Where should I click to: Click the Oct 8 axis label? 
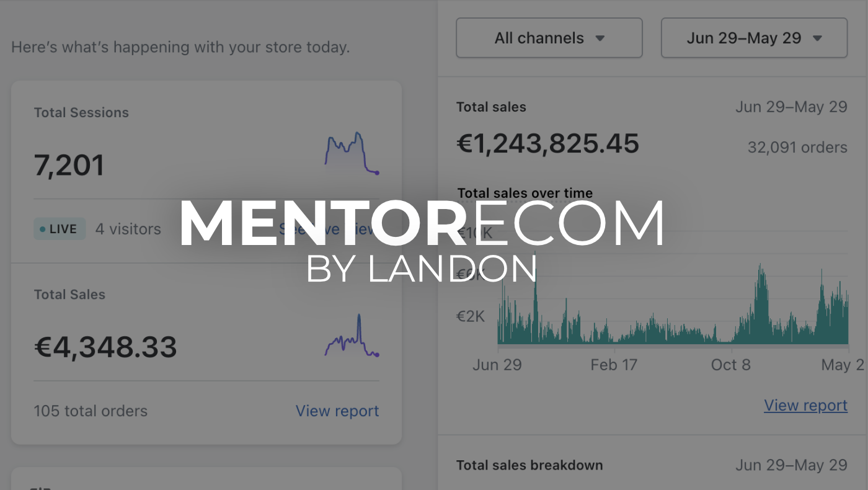click(x=730, y=365)
